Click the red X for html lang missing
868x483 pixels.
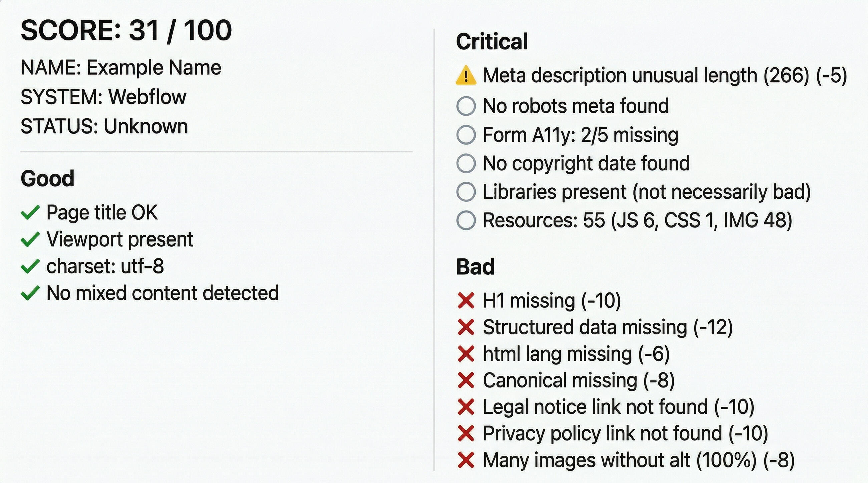tap(466, 353)
